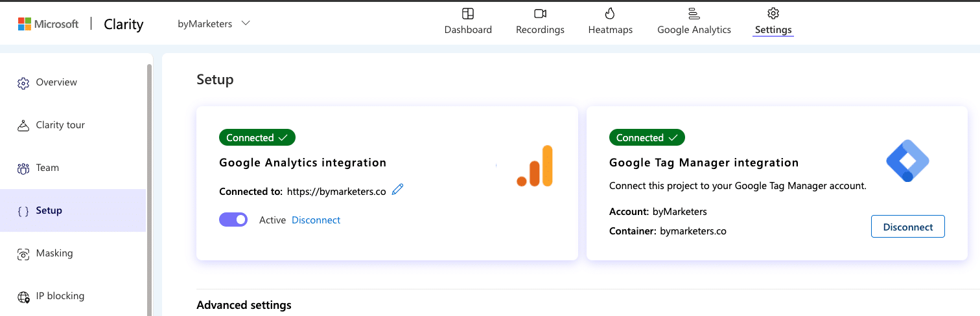Open Overview in the sidebar
Viewport: 980px width, 316px height.
pos(56,82)
